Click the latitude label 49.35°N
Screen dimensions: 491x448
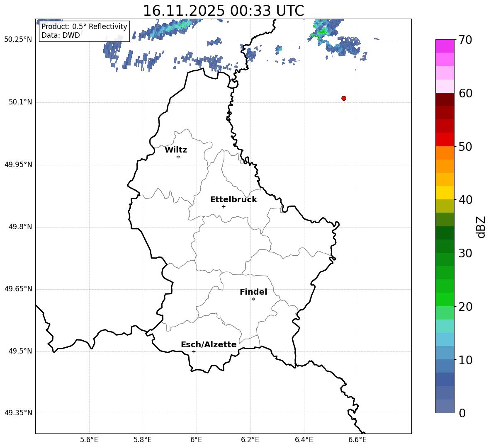pos(18,413)
